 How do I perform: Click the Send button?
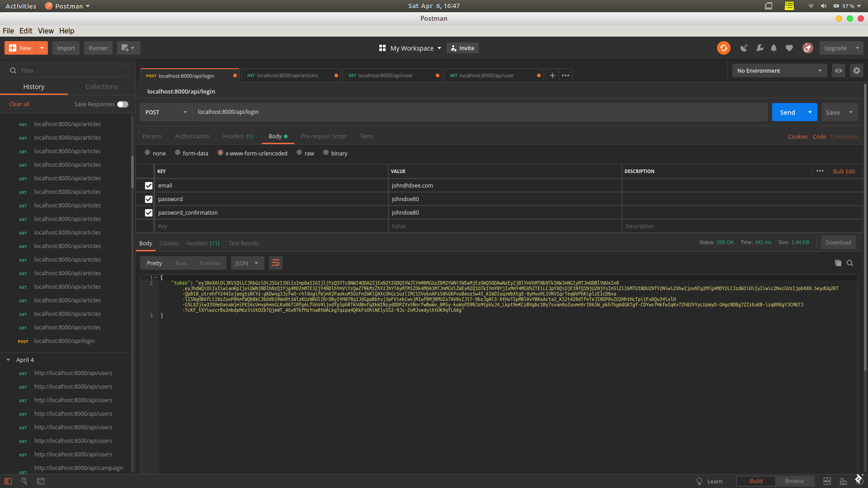point(787,112)
